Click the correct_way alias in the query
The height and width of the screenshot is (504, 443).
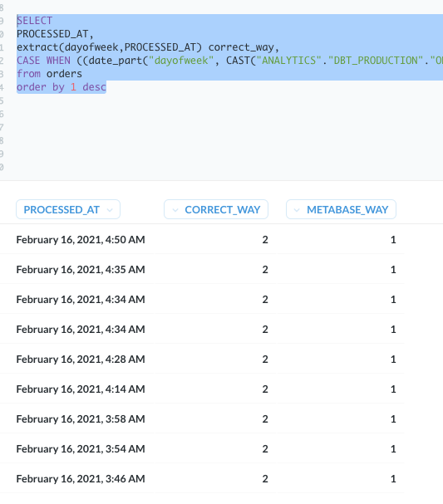point(241,47)
